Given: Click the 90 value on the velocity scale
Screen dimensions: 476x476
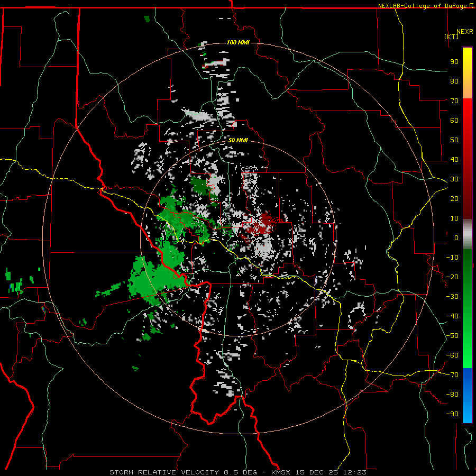Looking at the screenshot, I should [x=454, y=62].
